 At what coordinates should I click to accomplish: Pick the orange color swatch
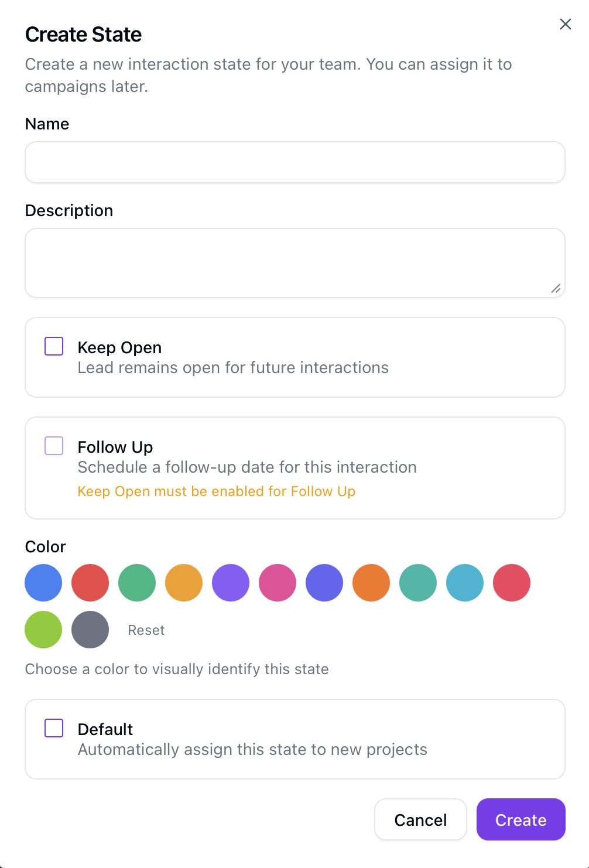coord(371,583)
